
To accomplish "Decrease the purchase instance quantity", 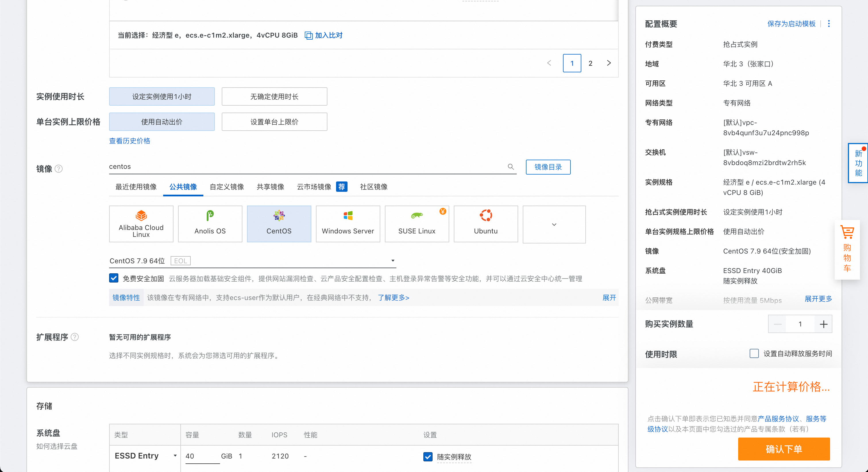I will click(x=777, y=324).
